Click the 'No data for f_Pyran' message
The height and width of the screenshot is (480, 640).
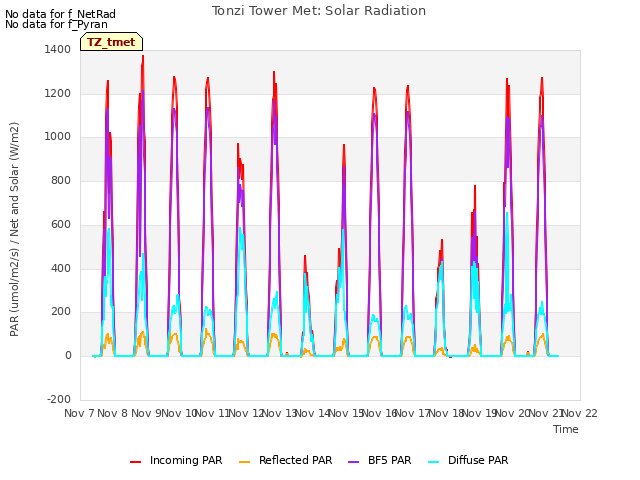click(56, 24)
